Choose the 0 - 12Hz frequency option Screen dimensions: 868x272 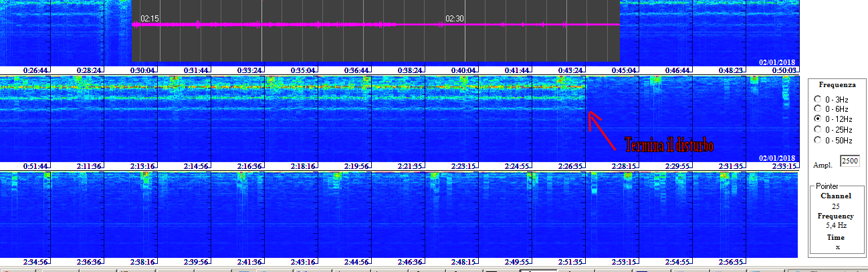tap(817, 119)
